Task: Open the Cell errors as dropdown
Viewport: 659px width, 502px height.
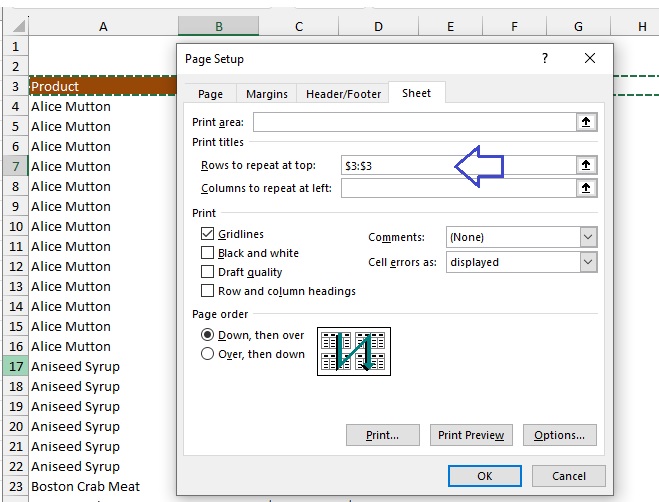Action: pyautogui.click(x=588, y=262)
